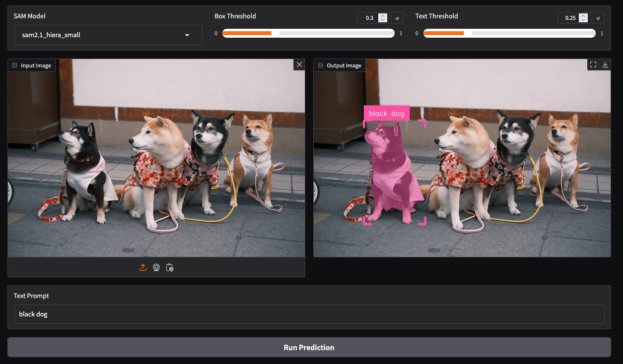Click the Input Image label icon

(15, 65)
